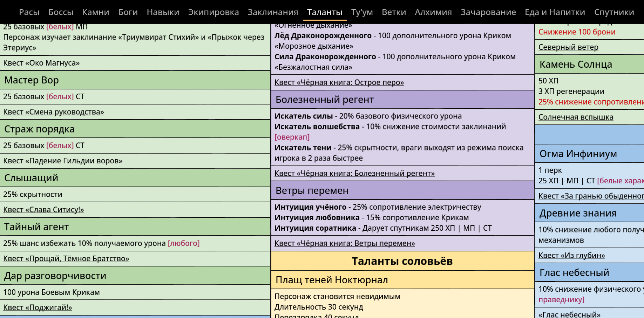
Task: Go to the Заклинания page
Action: (273, 12)
